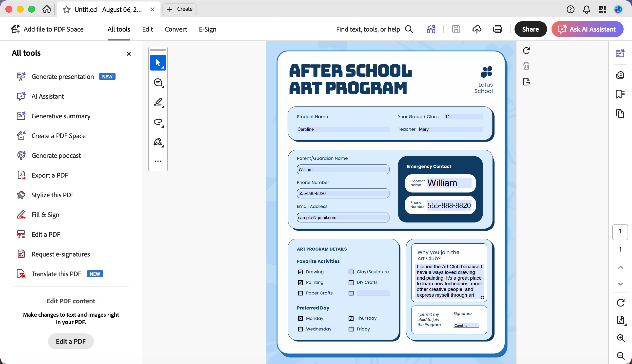Click Add file to PDF Space
632x364 pixels.
point(47,29)
